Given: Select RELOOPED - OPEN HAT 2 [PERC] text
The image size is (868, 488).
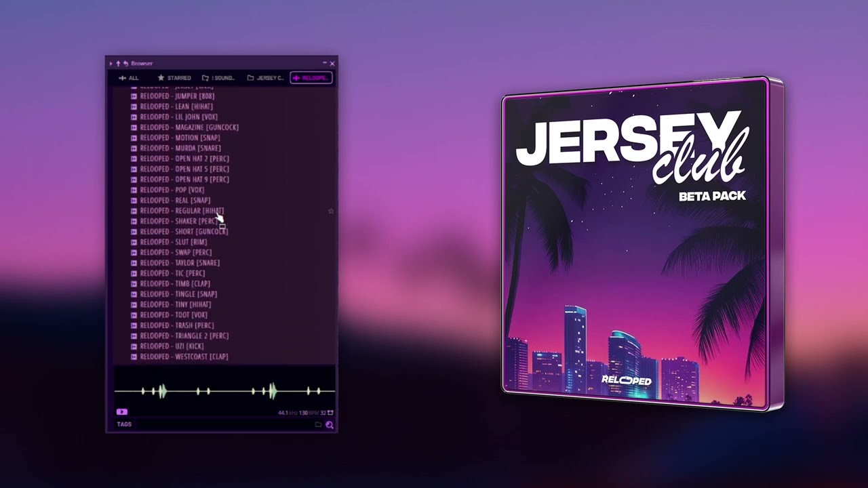Looking at the screenshot, I should point(184,159).
